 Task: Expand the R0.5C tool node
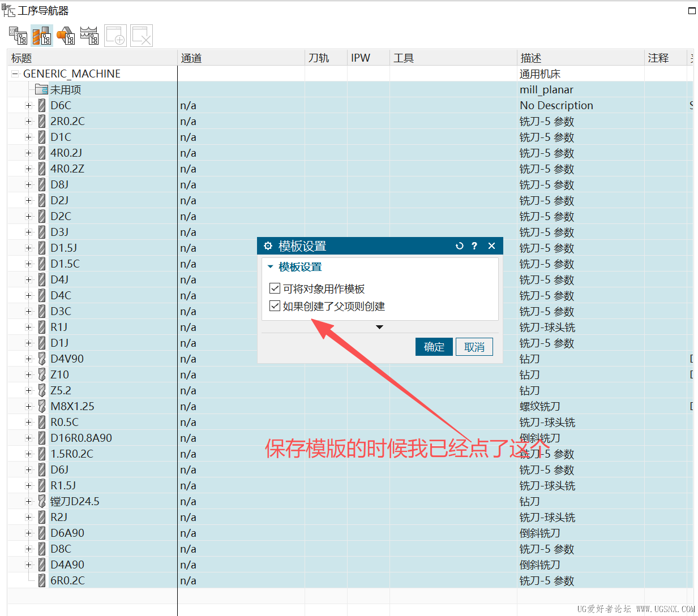[28, 422]
